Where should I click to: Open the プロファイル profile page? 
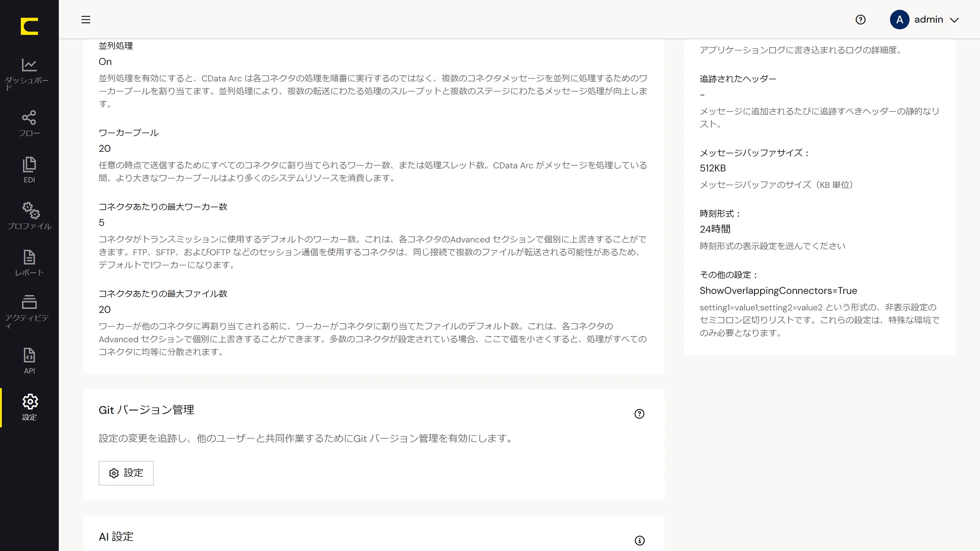pos(29,216)
